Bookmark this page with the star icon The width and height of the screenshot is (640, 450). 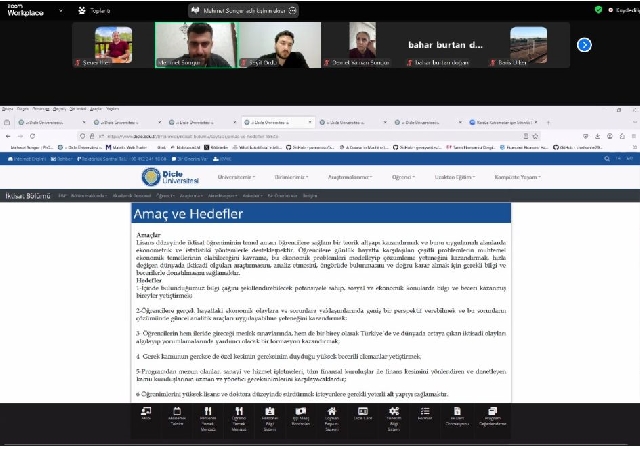(536, 136)
